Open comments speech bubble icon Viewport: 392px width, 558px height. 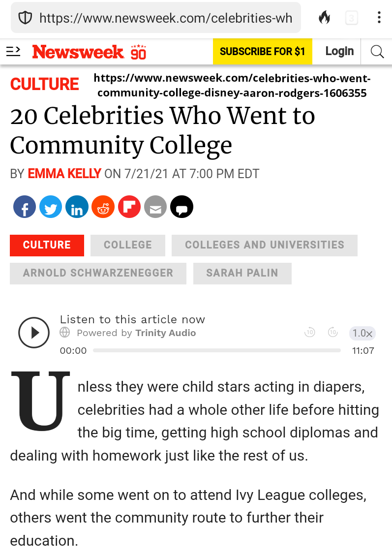(181, 207)
